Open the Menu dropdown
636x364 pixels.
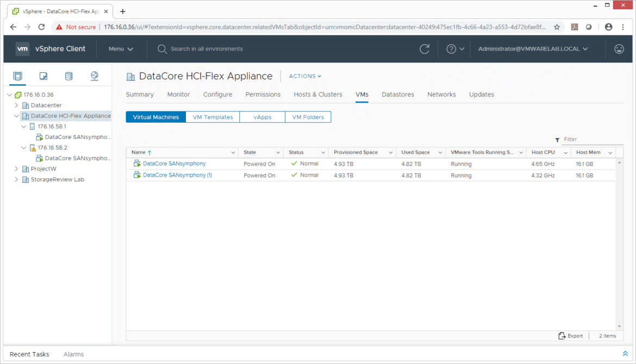pyautogui.click(x=121, y=49)
